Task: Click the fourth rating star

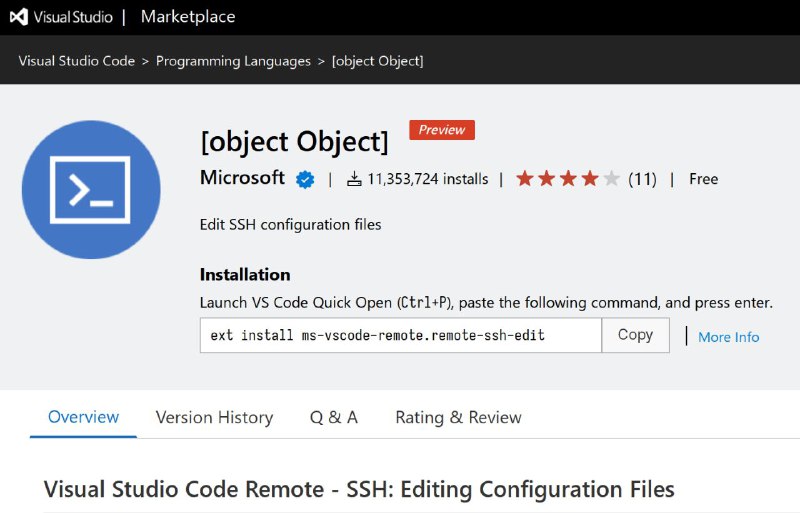Action: 590,179
